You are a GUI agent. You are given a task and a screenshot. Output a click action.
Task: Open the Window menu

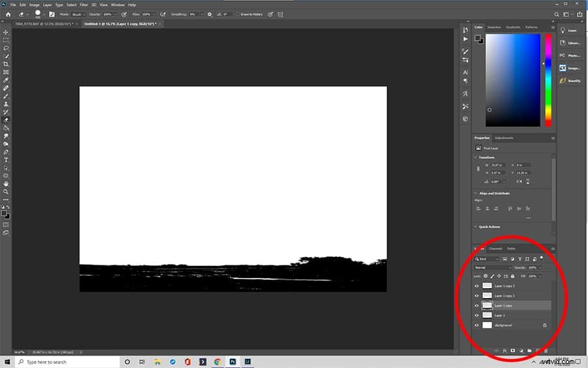pos(118,5)
